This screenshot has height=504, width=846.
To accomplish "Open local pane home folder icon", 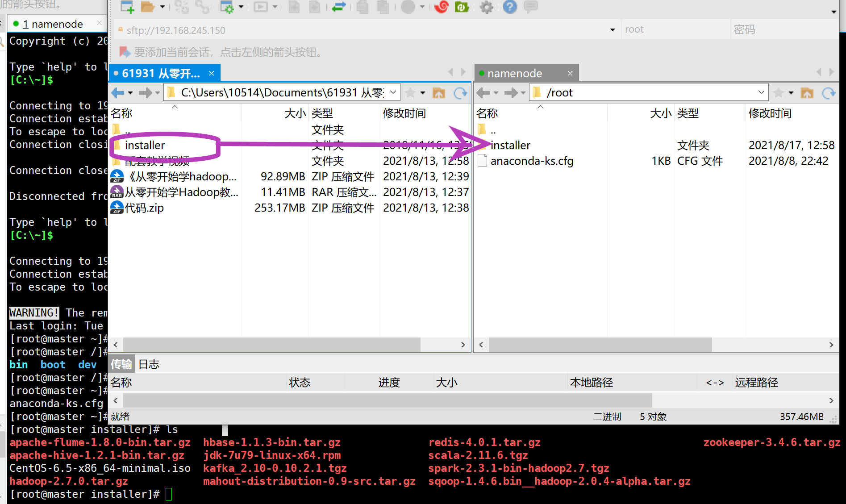I will click(439, 93).
